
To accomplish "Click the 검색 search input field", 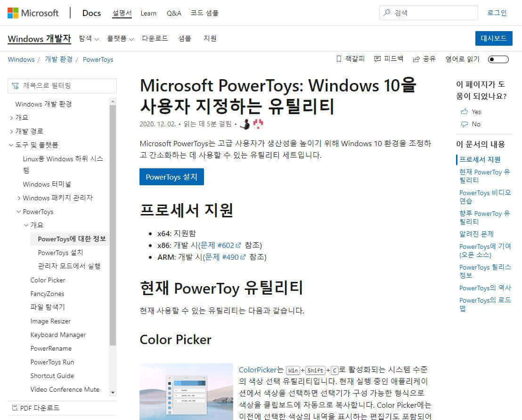I will pyautogui.click(x=428, y=13).
